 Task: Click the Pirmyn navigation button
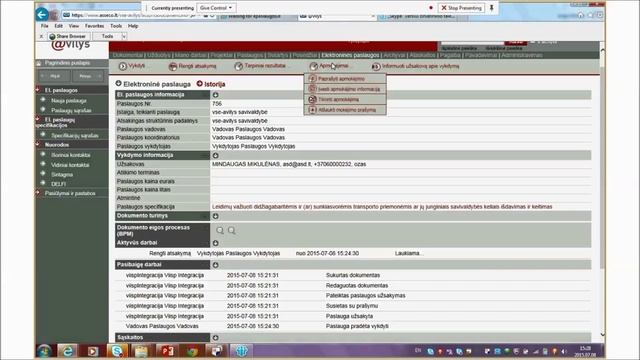tap(88, 76)
